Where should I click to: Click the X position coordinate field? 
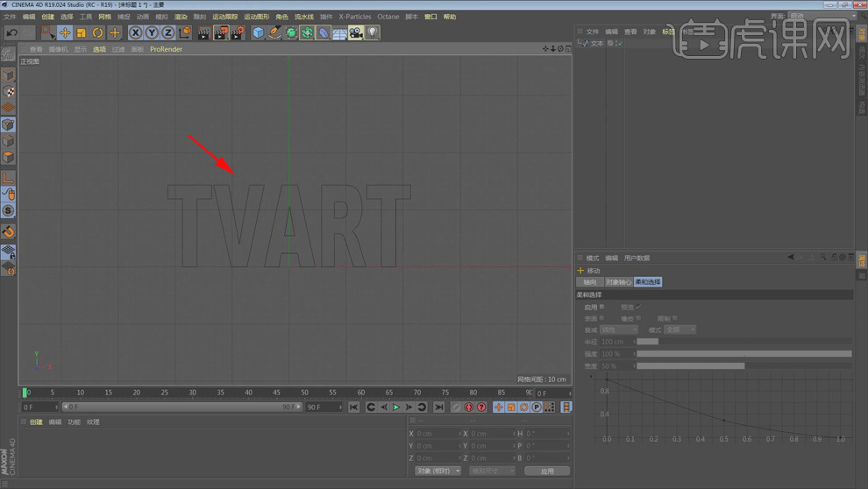coord(438,434)
